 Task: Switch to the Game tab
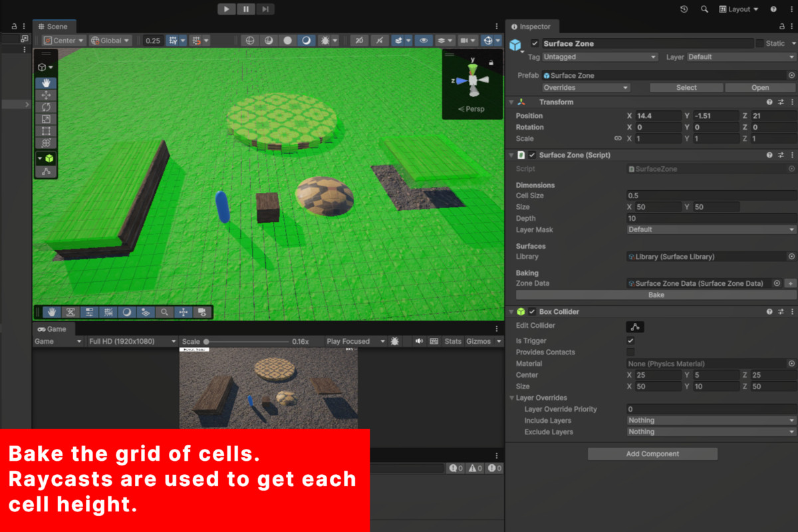point(52,329)
